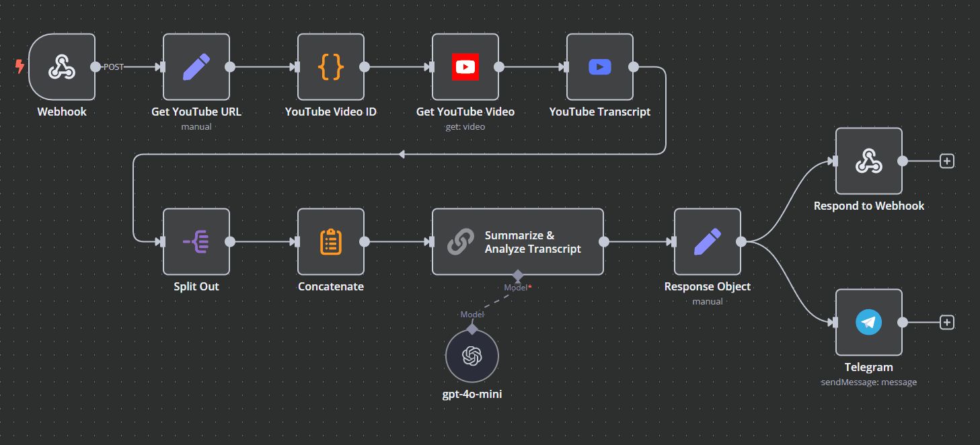Click the "Respond to Webhook" label

point(869,206)
